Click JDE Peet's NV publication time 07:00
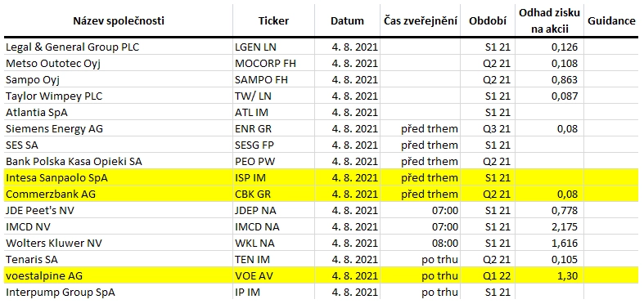Image resolution: width=644 pixels, height=304 pixels. point(445,211)
